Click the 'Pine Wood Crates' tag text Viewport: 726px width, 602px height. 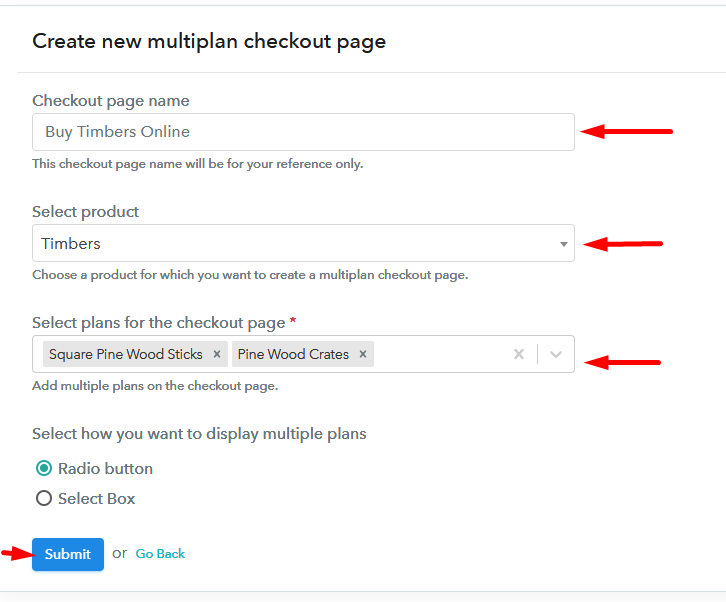pyautogui.click(x=293, y=354)
